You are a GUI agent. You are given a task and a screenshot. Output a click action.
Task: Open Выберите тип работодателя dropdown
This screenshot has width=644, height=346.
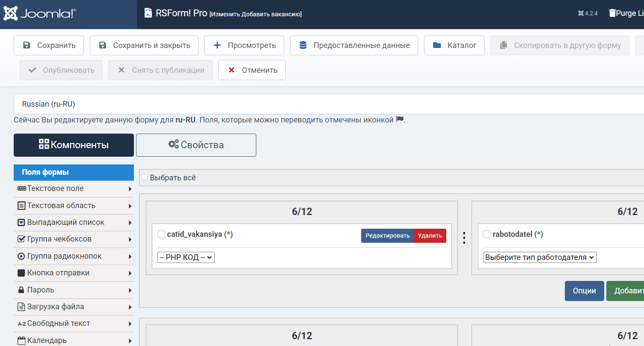tap(540, 257)
